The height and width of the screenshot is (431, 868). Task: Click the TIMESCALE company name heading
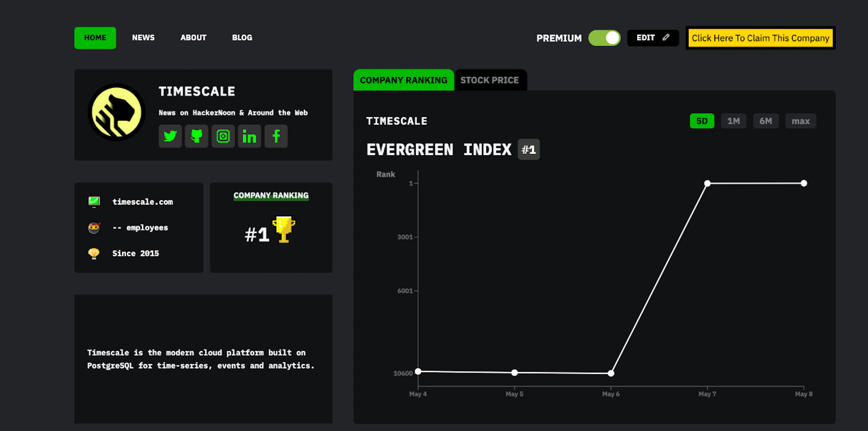tap(197, 91)
